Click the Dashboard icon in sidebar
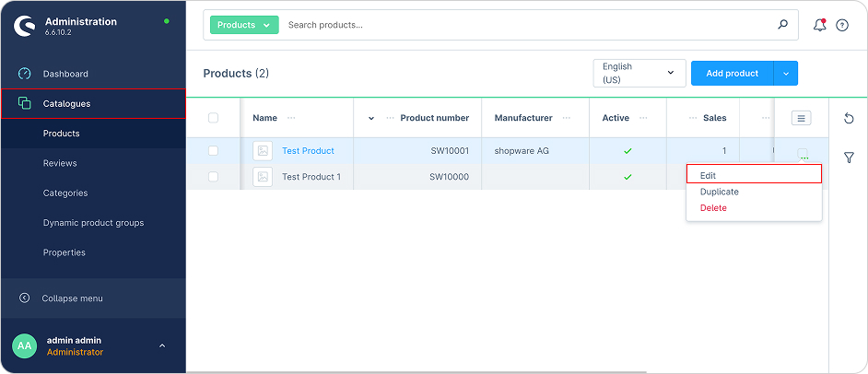 click(x=25, y=74)
